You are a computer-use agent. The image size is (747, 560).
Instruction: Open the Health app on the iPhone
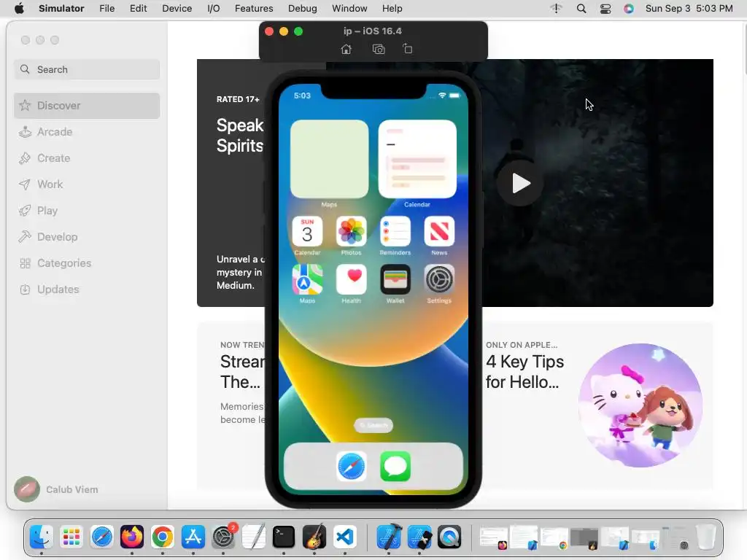tap(351, 279)
